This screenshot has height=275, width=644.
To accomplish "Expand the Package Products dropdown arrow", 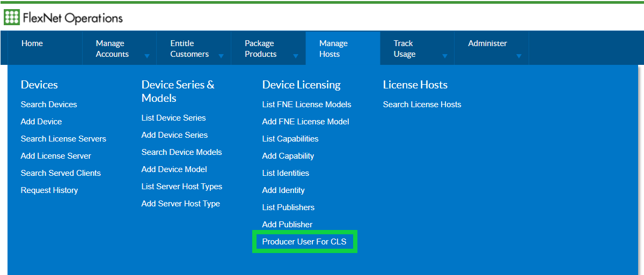I will 295,56.
